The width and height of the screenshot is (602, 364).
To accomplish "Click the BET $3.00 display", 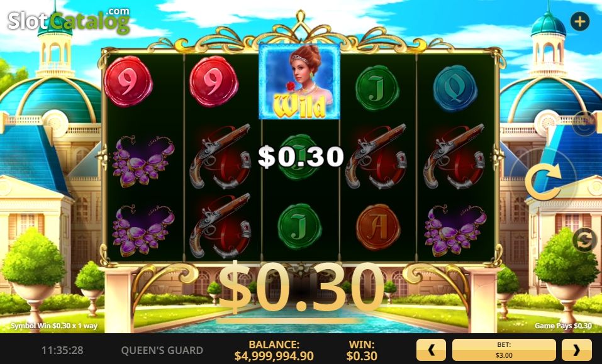I will coord(504,350).
